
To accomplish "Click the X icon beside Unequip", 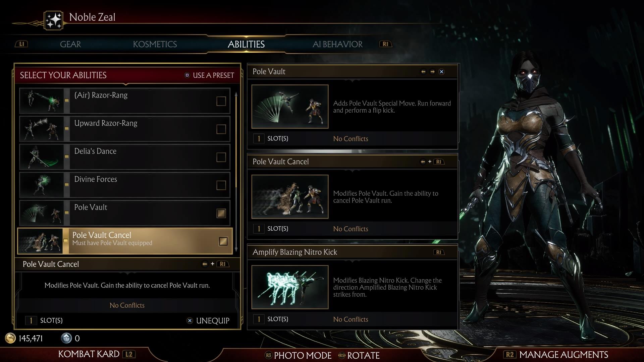I will (190, 321).
